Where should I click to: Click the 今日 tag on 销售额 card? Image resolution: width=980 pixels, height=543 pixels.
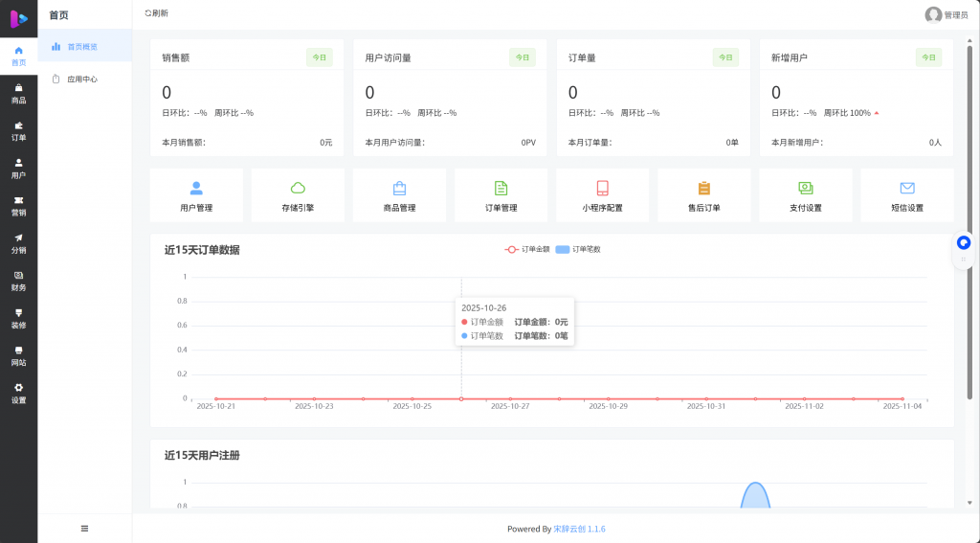(x=320, y=57)
